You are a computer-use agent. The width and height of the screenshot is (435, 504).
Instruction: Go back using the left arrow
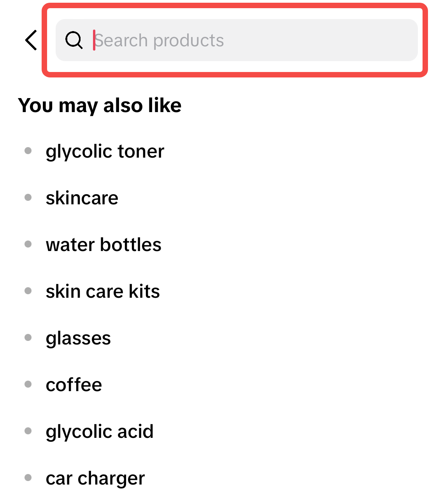tap(31, 40)
